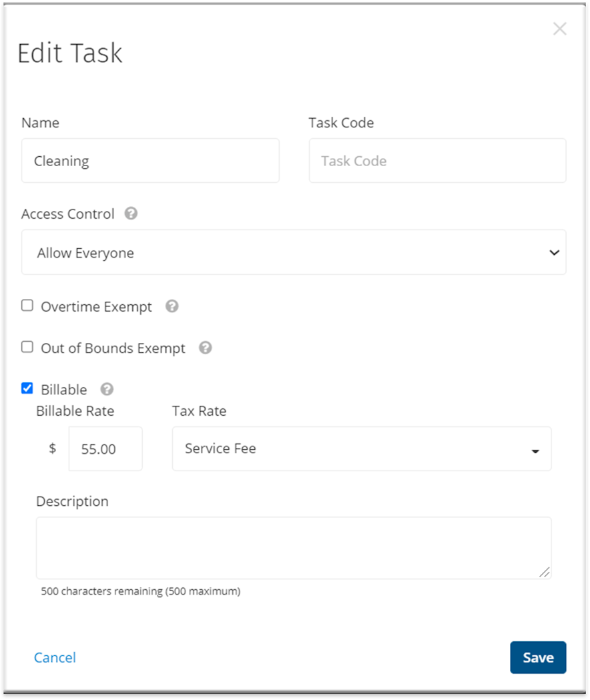Viewport: 590px width, 700px height.
Task: Click the dollar sign prefix
Action: tap(52, 448)
